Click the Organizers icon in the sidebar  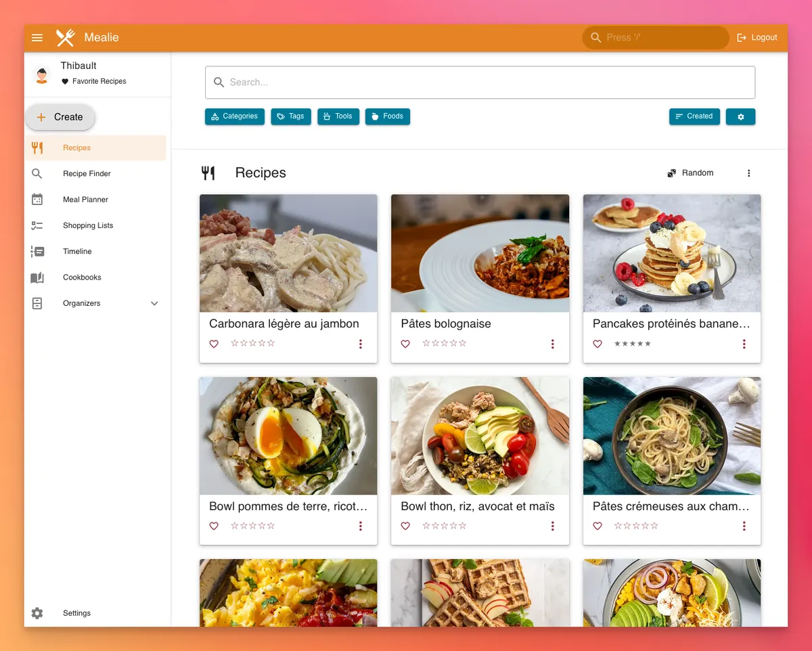[37, 303]
